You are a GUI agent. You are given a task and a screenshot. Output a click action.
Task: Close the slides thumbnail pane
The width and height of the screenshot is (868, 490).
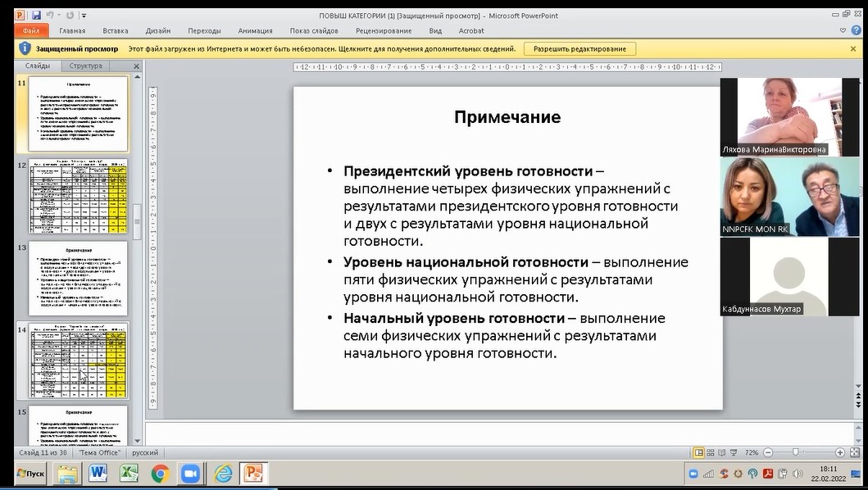136,66
